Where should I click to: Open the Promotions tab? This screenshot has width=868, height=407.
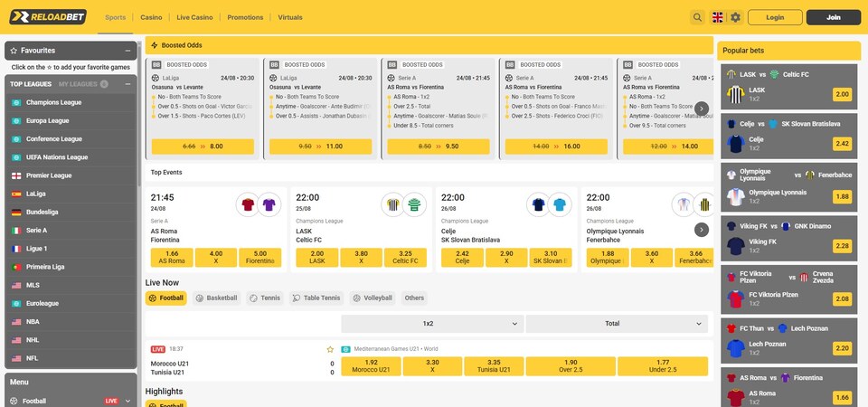(245, 18)
